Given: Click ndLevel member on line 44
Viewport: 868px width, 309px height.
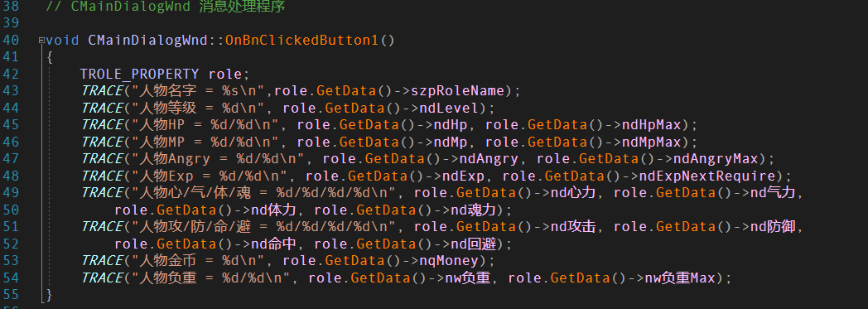Looking at the screenshot, I should click(x=449, y=108).
